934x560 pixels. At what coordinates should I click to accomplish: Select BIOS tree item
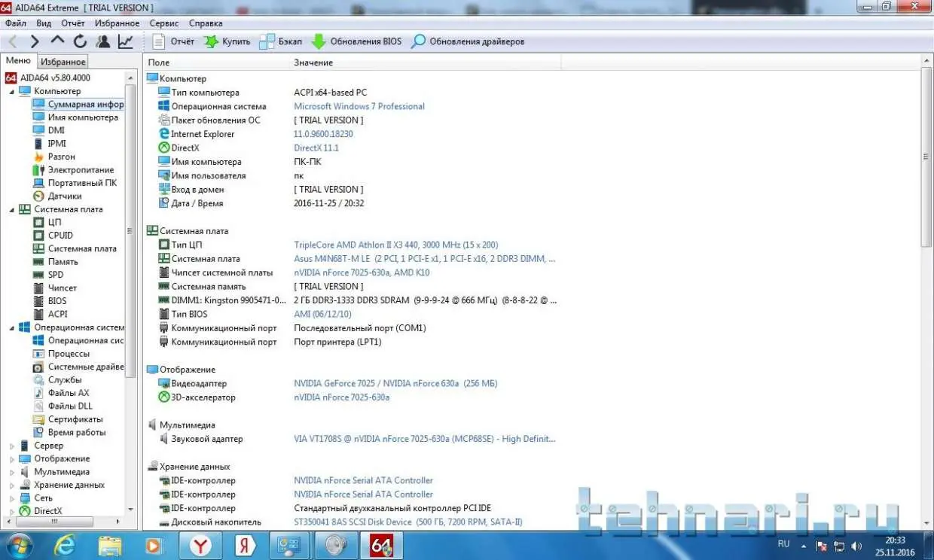[50, 301]
